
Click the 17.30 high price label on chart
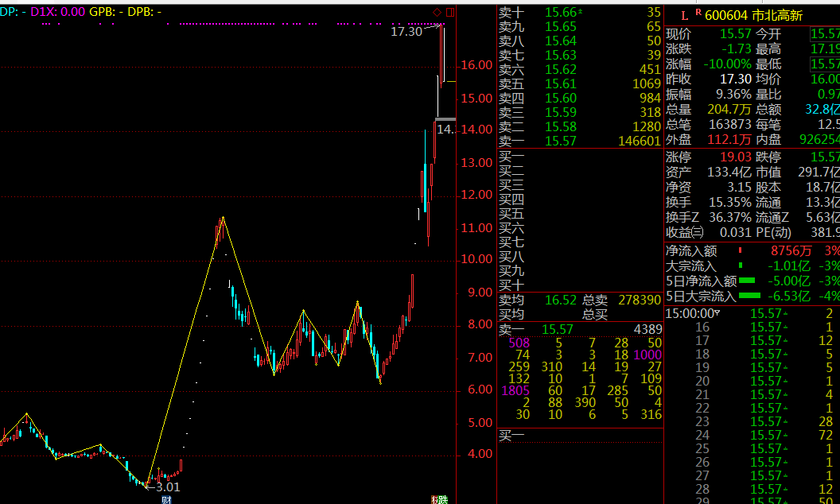(x=406, y=32)
